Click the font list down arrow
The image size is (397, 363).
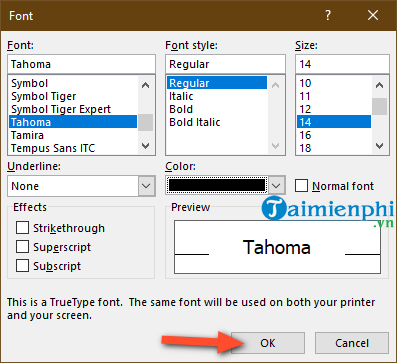point(145,146)
